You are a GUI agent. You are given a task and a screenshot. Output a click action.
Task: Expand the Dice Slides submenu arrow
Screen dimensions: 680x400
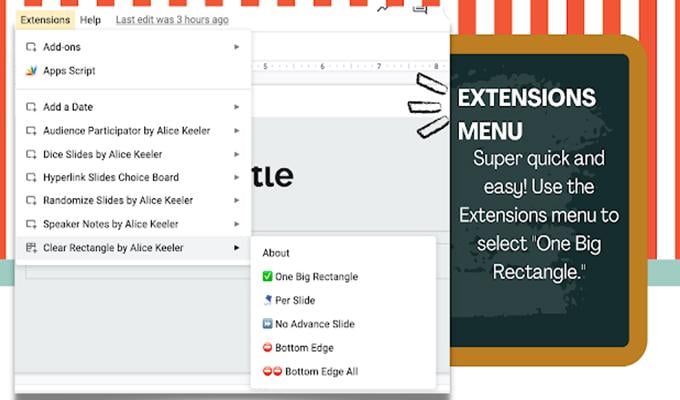(x=237, y=154)
